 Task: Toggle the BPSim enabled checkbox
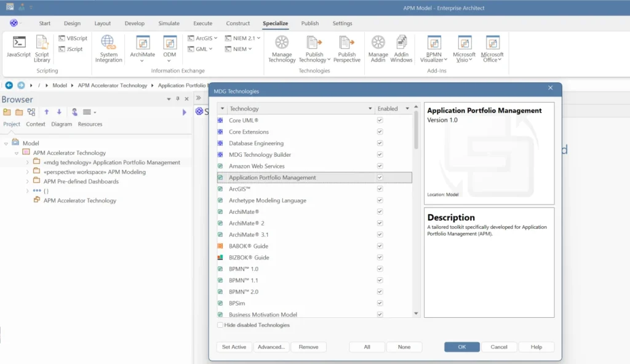click(380, 303)
